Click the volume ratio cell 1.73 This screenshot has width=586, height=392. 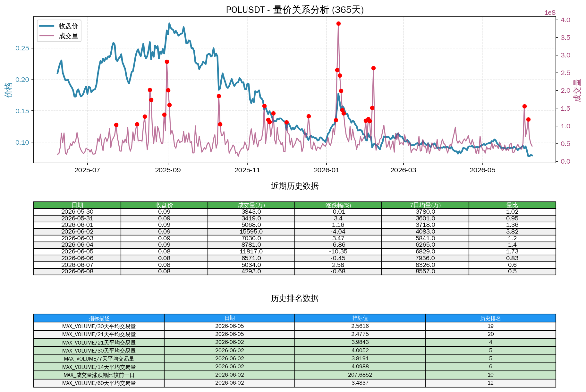pos(512,251)
